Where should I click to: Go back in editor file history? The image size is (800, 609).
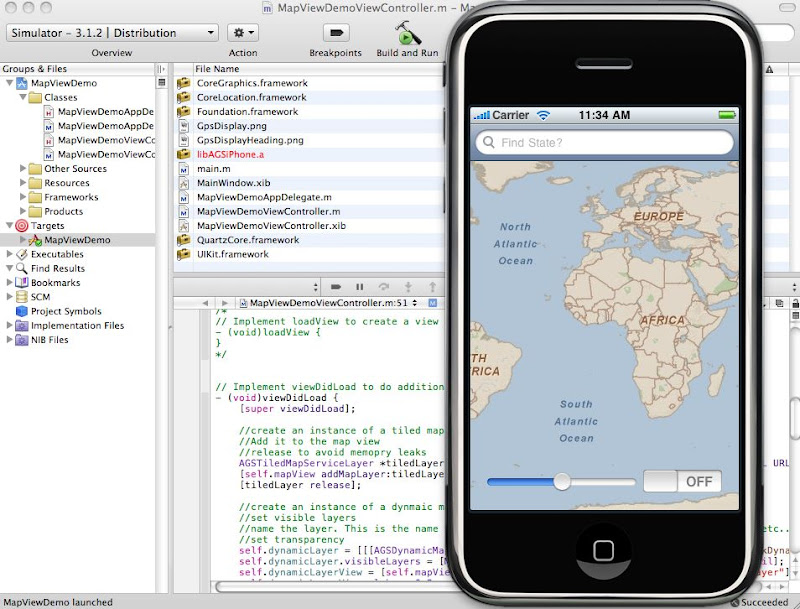click(x=205, y=303)
